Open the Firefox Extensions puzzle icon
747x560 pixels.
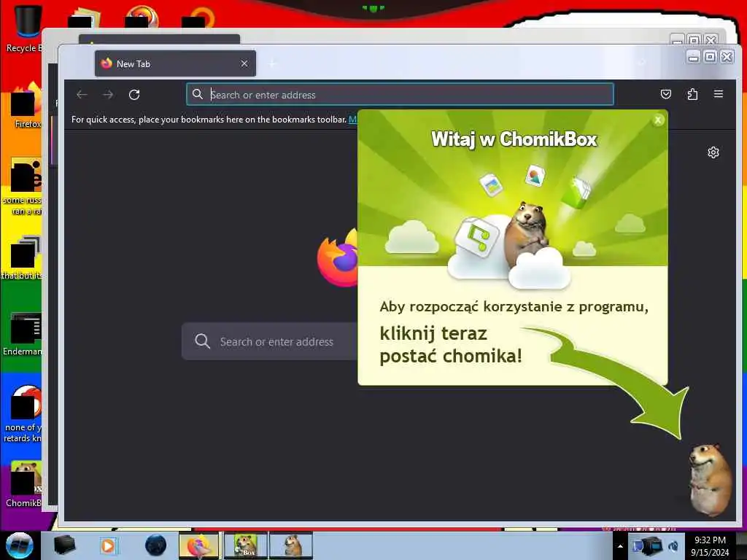click(692, 94)
